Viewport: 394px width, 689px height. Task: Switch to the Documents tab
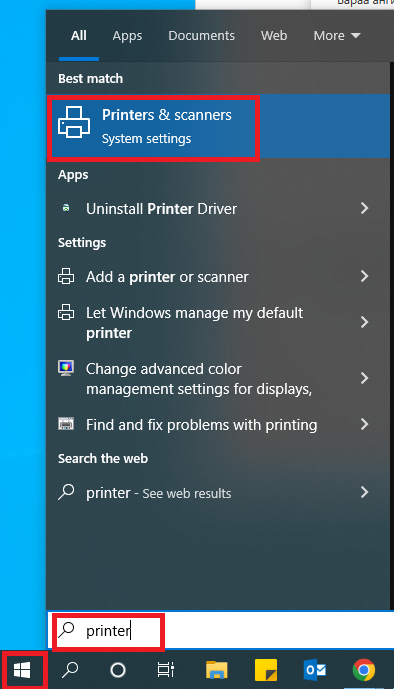201,36
